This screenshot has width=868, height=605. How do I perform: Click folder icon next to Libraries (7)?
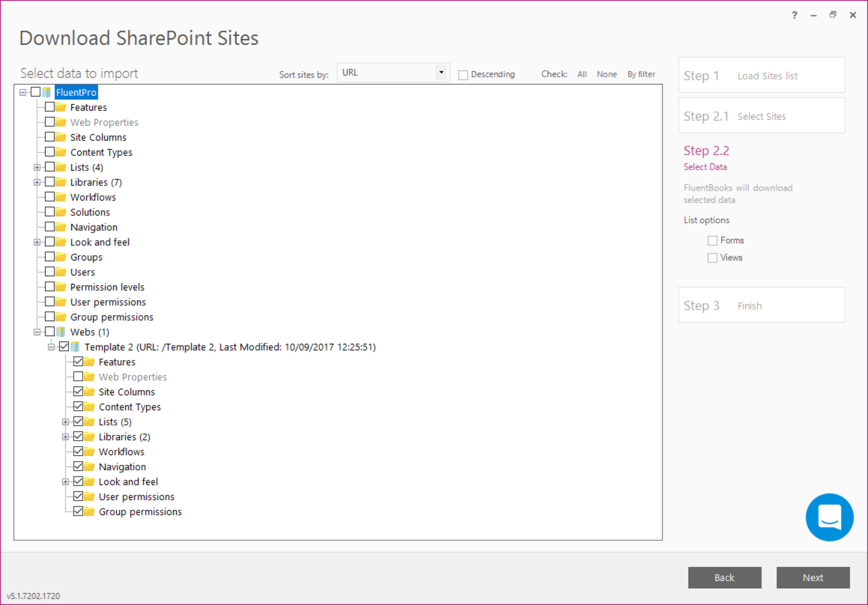click(x=61, y=182)
